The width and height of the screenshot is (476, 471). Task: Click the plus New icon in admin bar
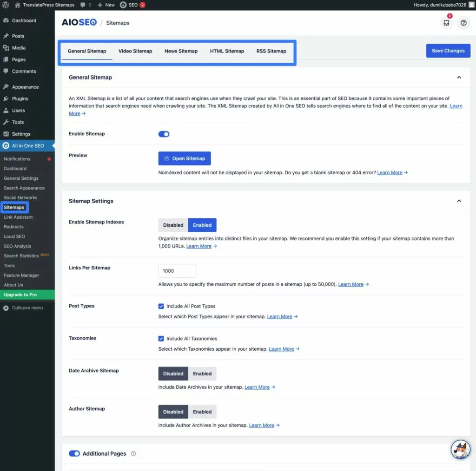100,5
